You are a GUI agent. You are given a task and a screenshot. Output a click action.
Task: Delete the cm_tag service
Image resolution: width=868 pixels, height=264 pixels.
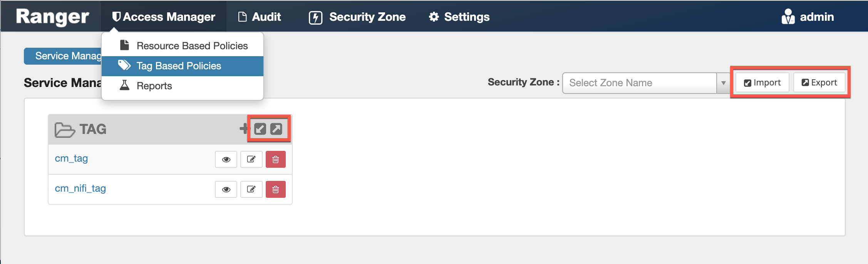[276, 159]
